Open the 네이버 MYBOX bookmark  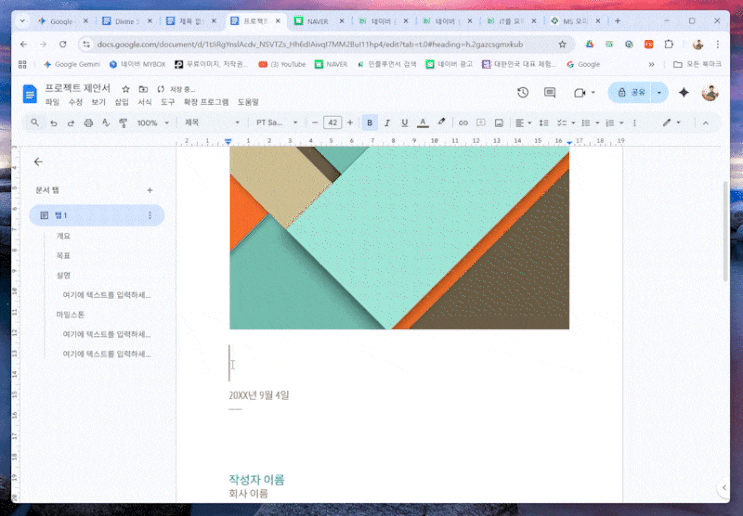[x=137, y=64]
